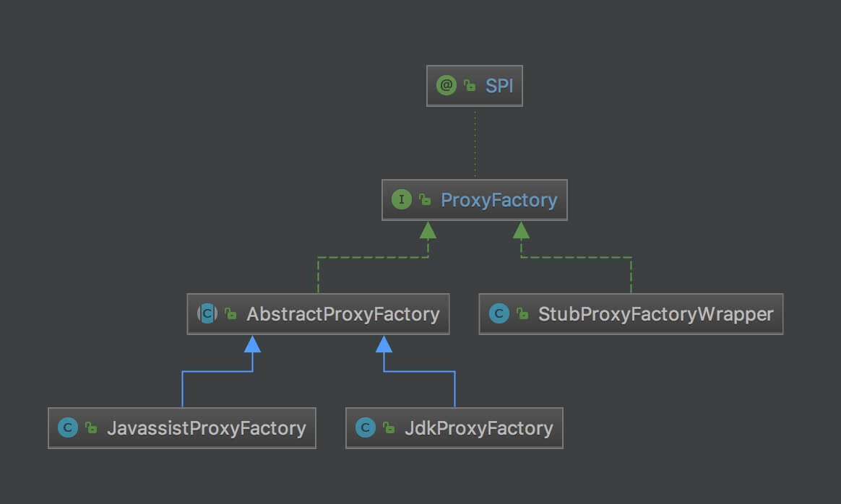Select the SPI text label
This screenshot has height=504, width=841.
point(499,86)
